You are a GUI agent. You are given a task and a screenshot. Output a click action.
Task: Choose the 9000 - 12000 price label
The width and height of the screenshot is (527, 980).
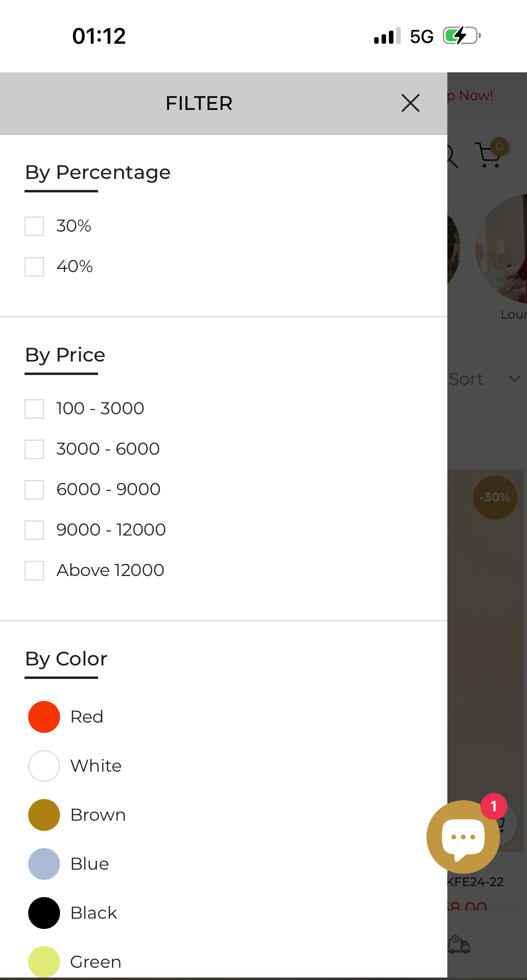pos(111,530)
